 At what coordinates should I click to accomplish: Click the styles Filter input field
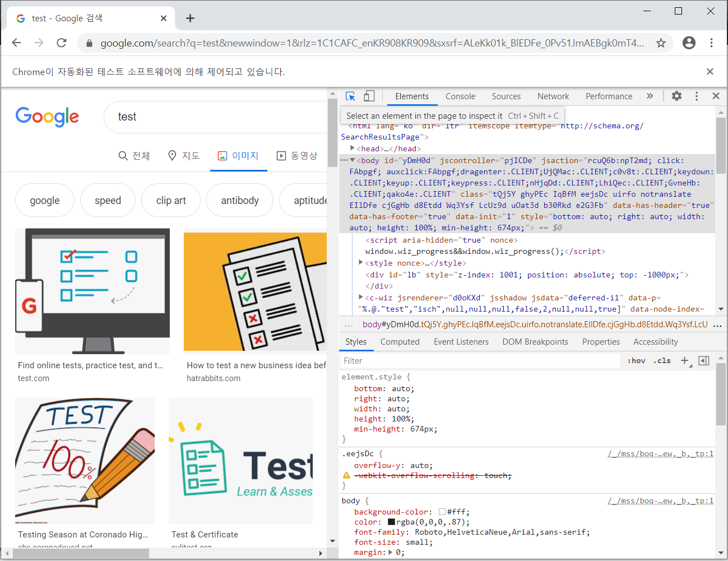pyautogui.click(x=481, y=361)
